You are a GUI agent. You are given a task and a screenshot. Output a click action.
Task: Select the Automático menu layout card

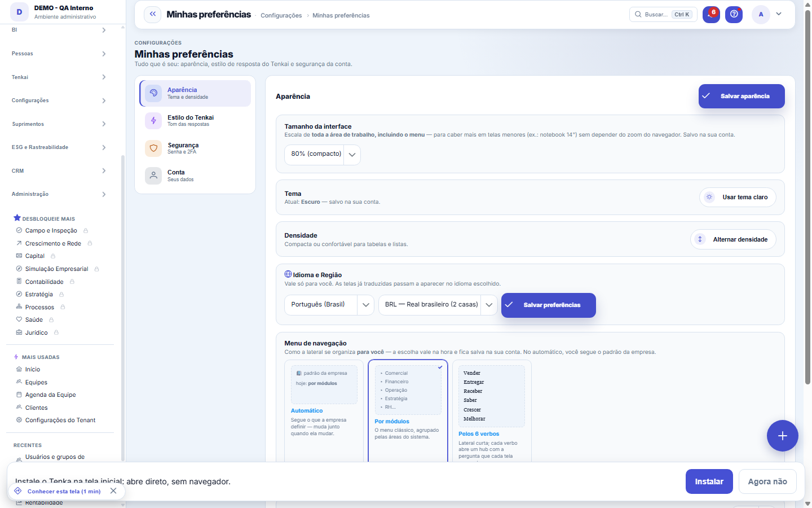(x=324, y=411)
